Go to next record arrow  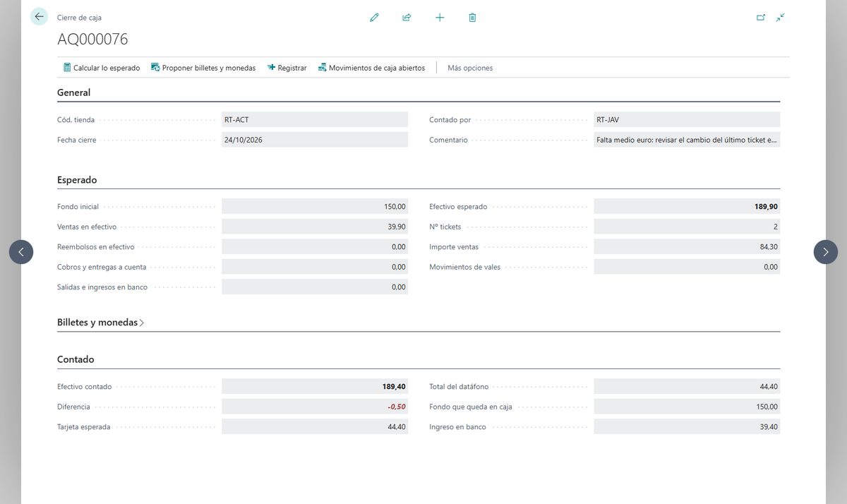[826, 252]
